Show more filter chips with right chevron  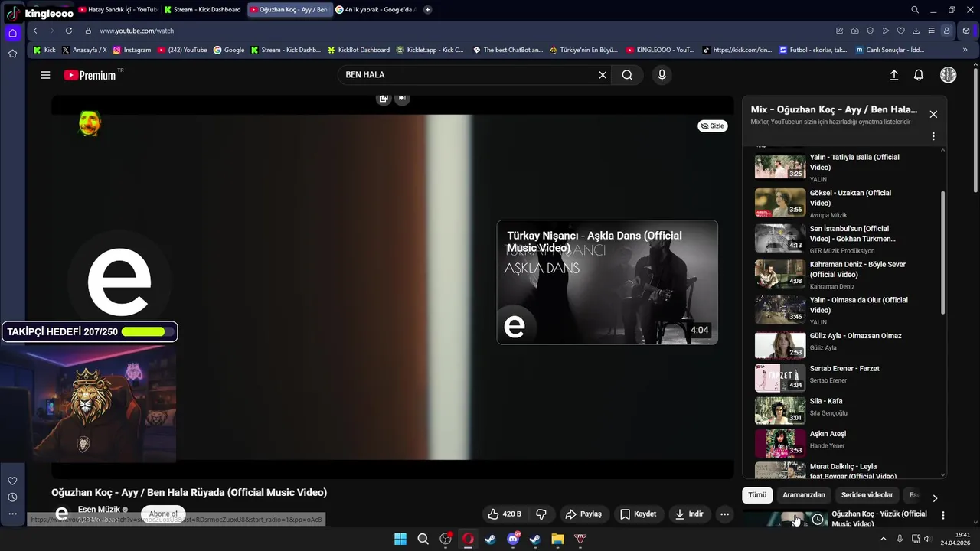(x=935, y=497)
